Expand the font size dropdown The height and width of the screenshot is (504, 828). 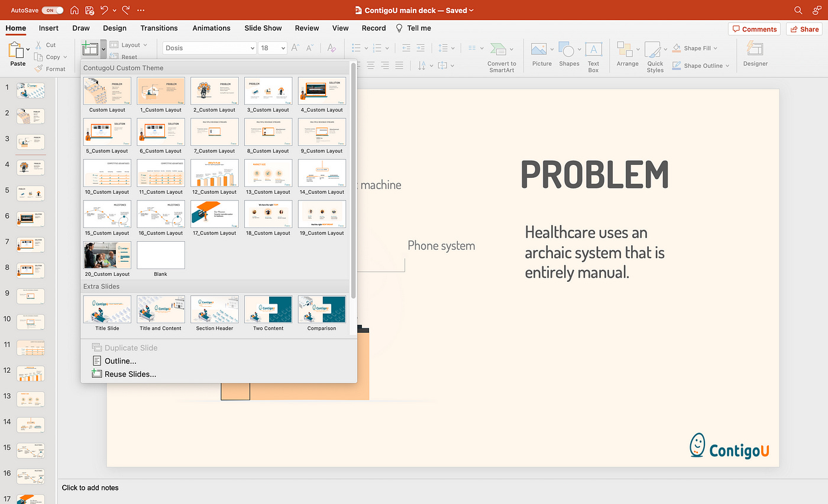[x=283, y=48]
